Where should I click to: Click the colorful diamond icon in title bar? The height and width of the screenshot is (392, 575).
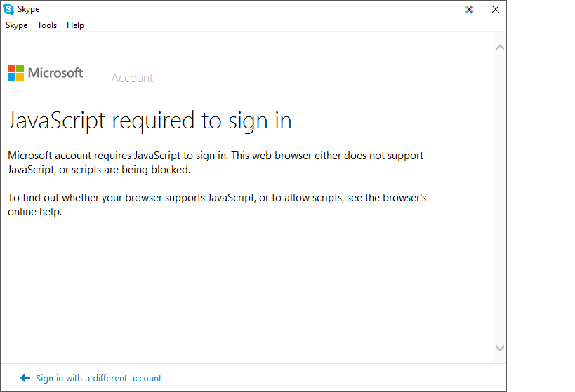coord(470,10)
